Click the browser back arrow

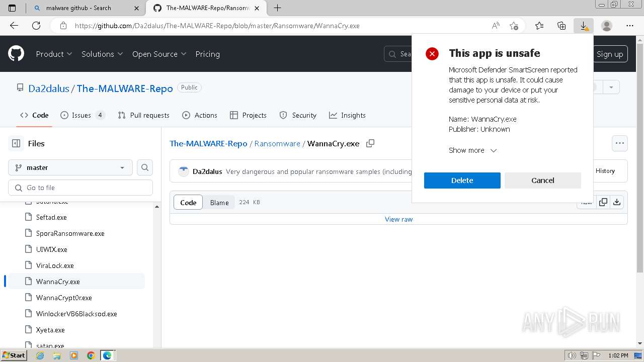pyautogui.click(x=14, y=26)
